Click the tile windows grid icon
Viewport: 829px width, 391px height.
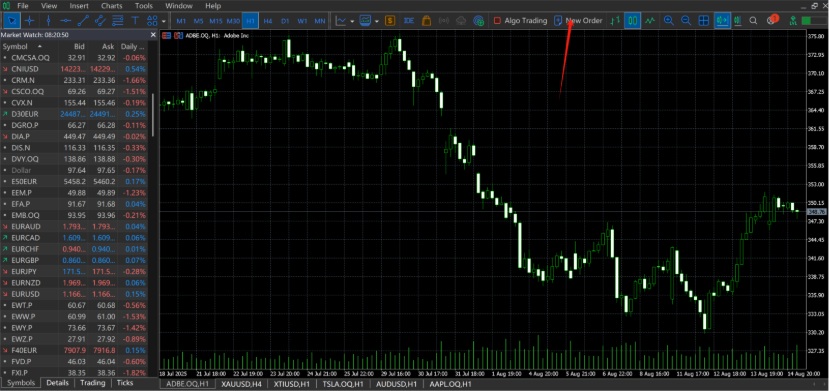pos(703,21)
